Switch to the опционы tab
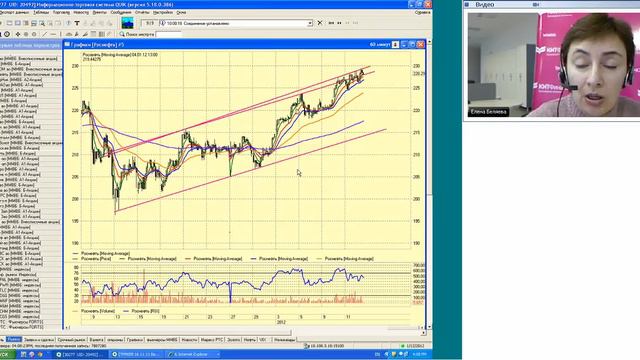 pyautogui.click(x=115, y=340)
